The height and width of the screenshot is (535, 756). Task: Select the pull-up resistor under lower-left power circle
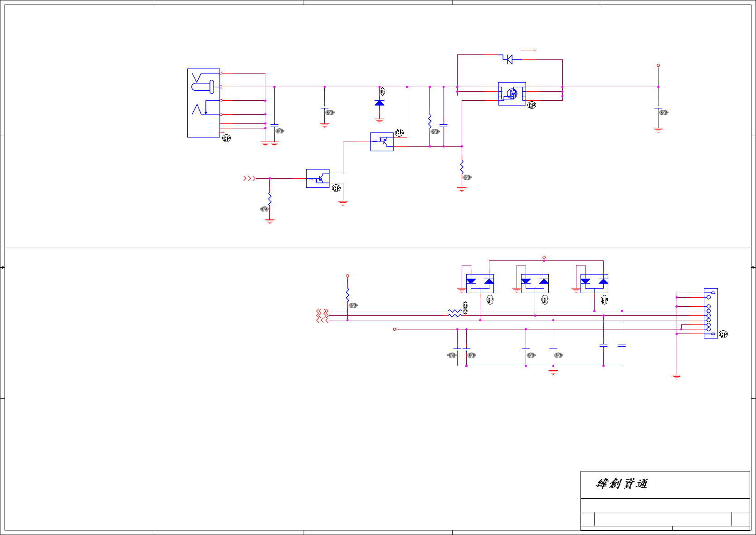[x=347, y=295]
